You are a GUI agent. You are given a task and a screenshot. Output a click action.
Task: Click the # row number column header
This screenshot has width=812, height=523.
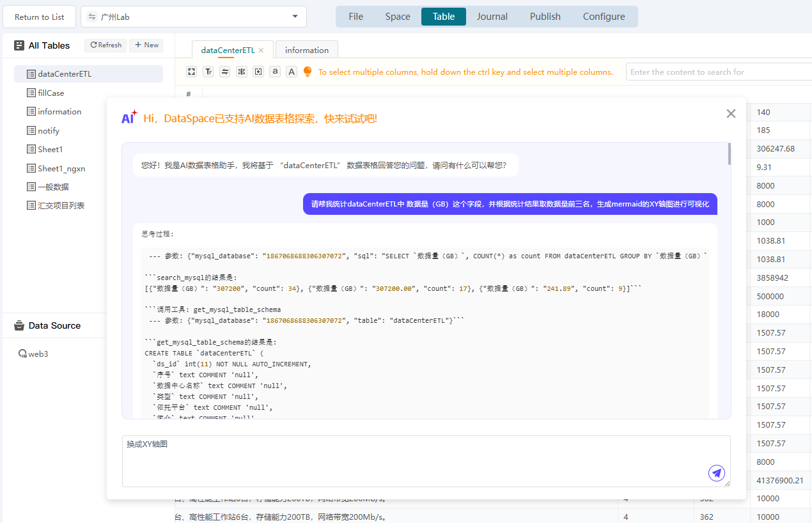click(189, 94)
